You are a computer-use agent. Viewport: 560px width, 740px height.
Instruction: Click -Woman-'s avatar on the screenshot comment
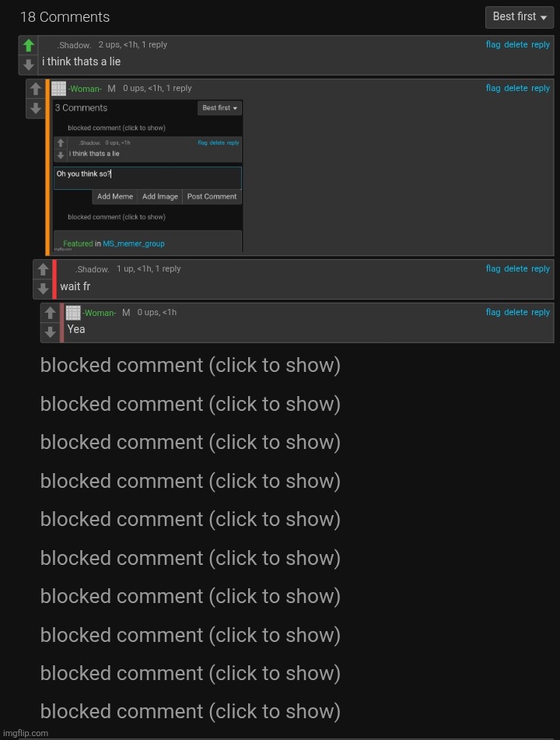click(x=58, y=88)
